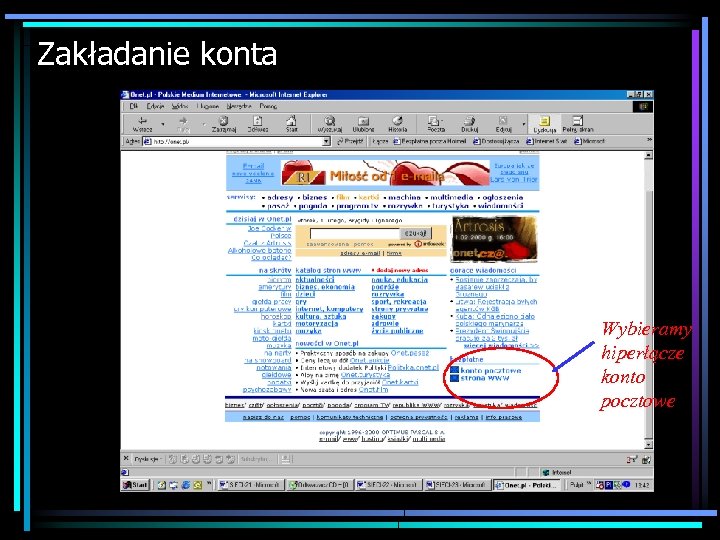Click the adresy e-mail link under search
The width and height of the screenshot is (720, 540).
click(x=360, y=253)
